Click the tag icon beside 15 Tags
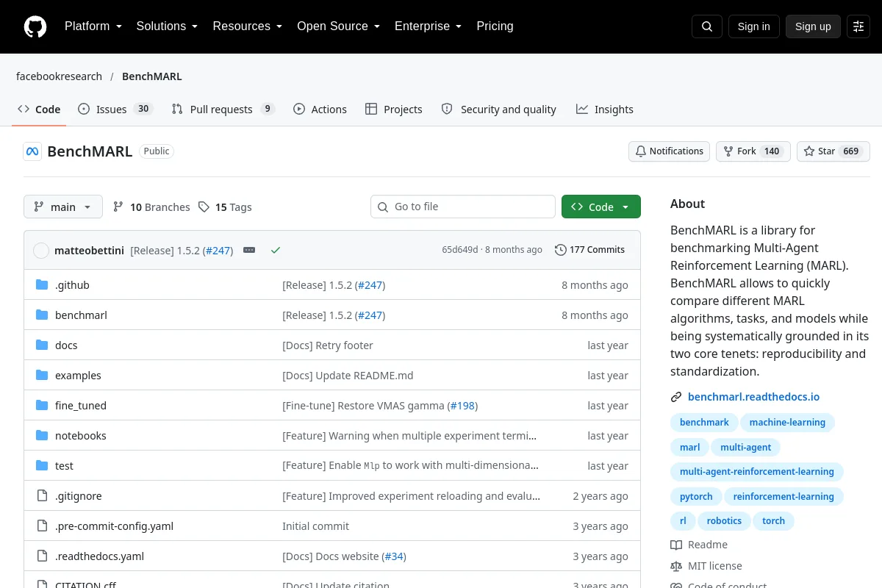Image resolution: width=882 pixels, height=588 pixels. (x=204, y=207)
